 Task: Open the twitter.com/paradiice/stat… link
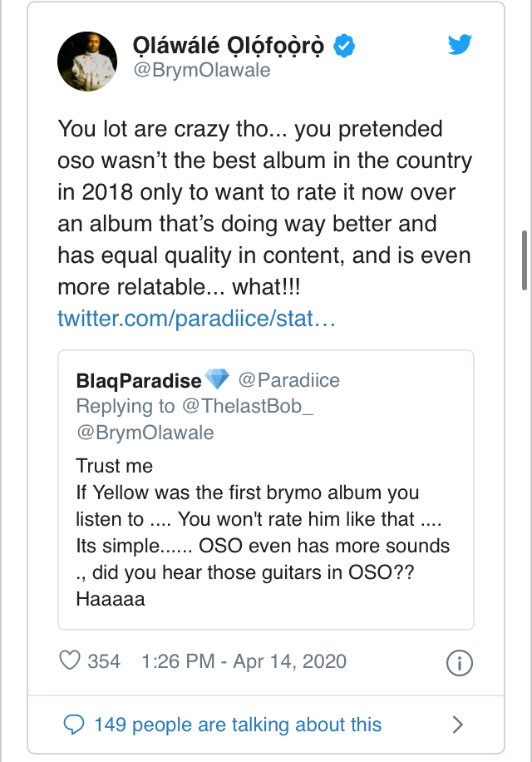point(196,319)
